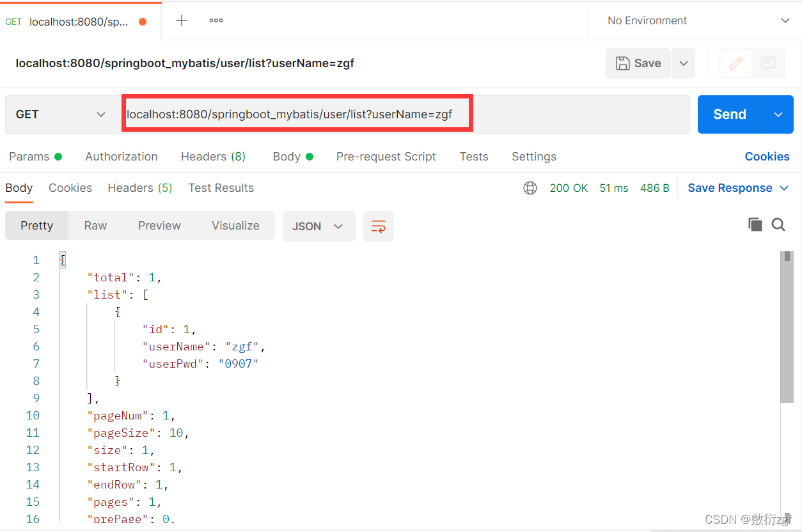Click the "id": 1 line

[169, 329]
